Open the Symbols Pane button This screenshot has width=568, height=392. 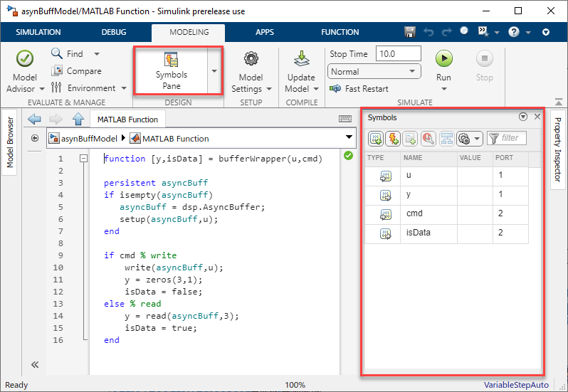coord(171,70)
